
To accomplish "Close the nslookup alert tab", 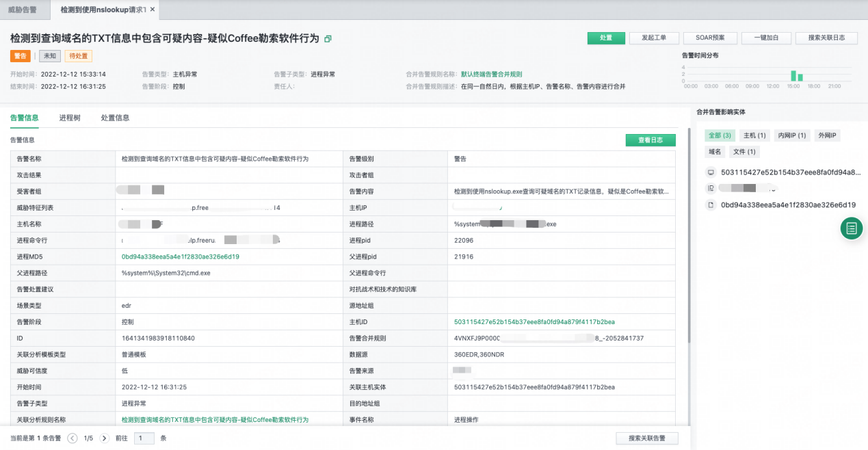I will tap(152, 10).
